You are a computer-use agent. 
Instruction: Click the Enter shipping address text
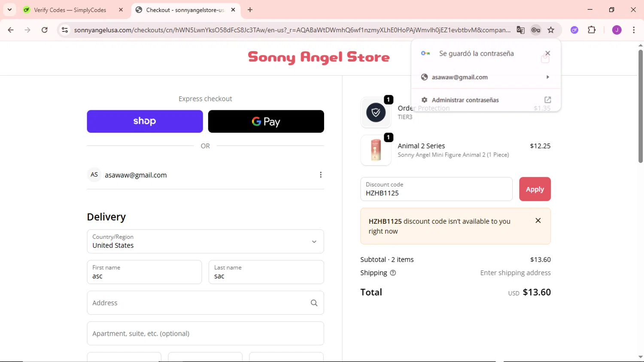[515, 273]
